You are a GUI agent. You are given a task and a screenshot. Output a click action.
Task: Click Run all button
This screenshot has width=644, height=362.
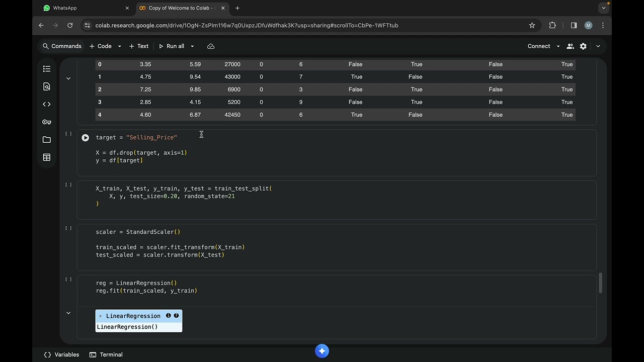coord(172,46)
